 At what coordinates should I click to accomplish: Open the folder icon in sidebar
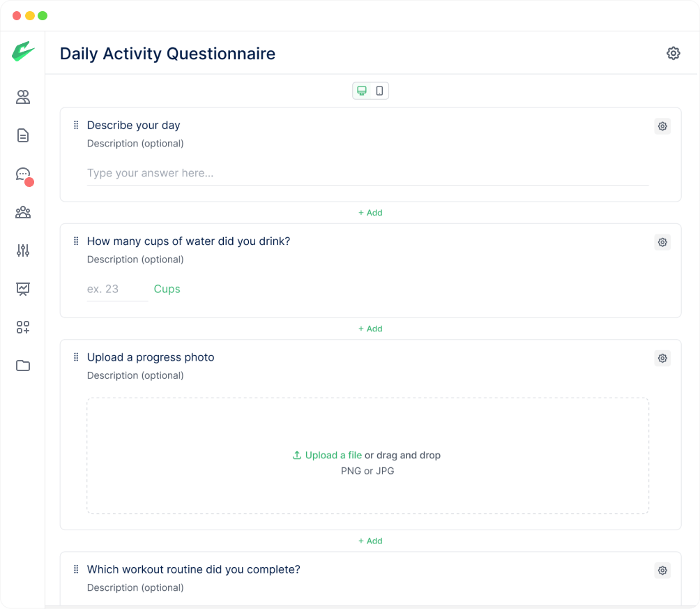(x=23, y=366)
